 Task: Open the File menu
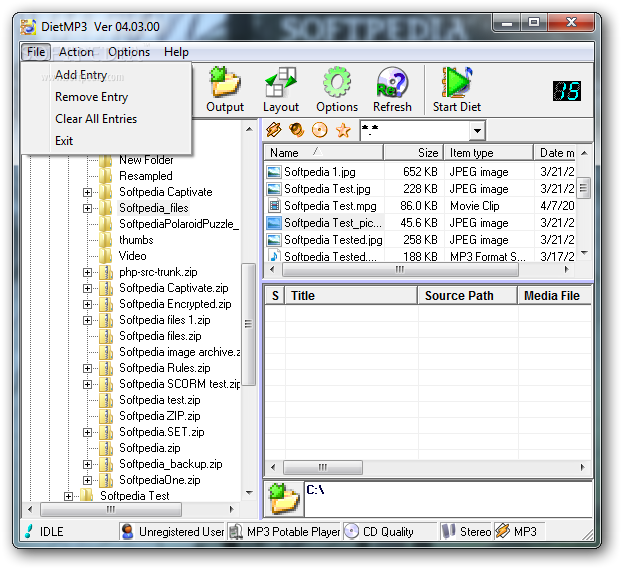pyautogui.click(x=36, y=52)
